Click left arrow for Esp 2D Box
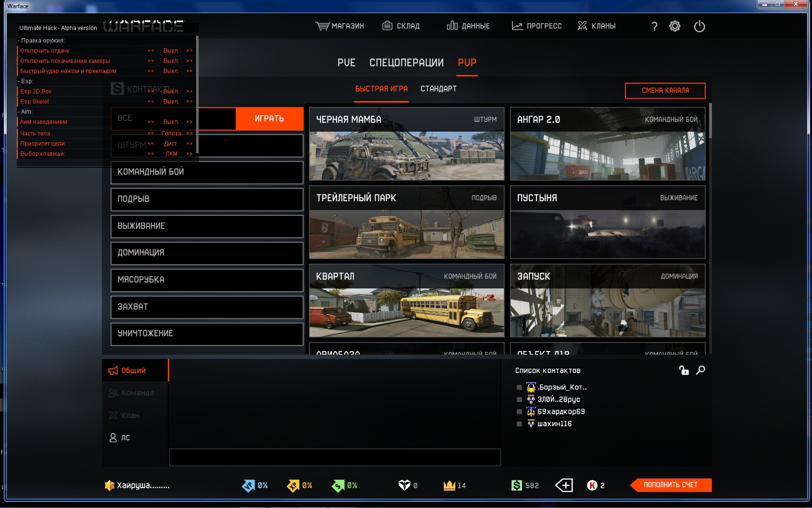 coord(151,91)
